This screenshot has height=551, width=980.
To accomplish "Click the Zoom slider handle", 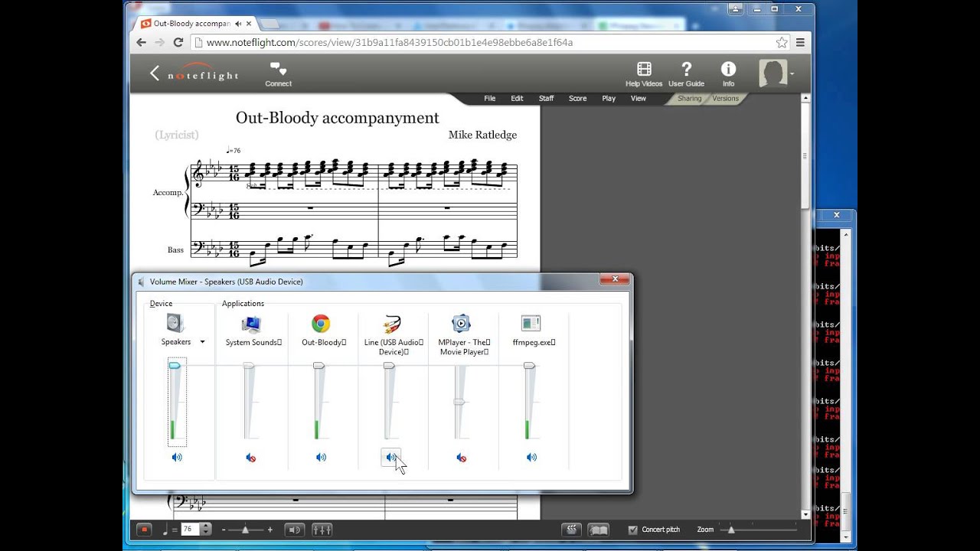I will [x=731, y=530].
